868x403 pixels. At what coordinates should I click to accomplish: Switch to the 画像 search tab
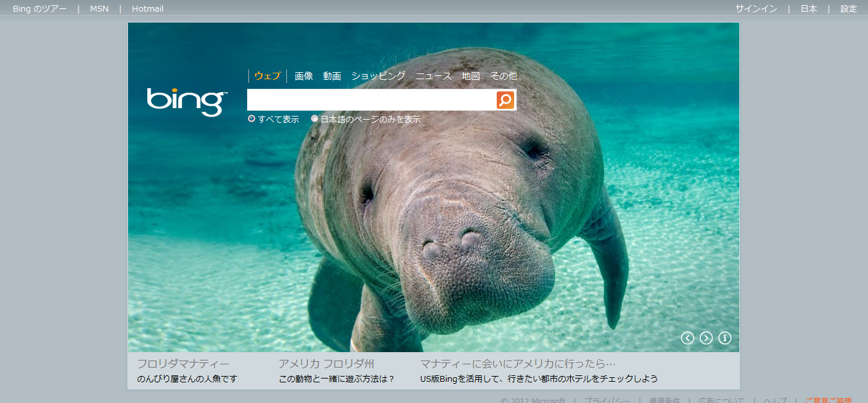[304, 76]
